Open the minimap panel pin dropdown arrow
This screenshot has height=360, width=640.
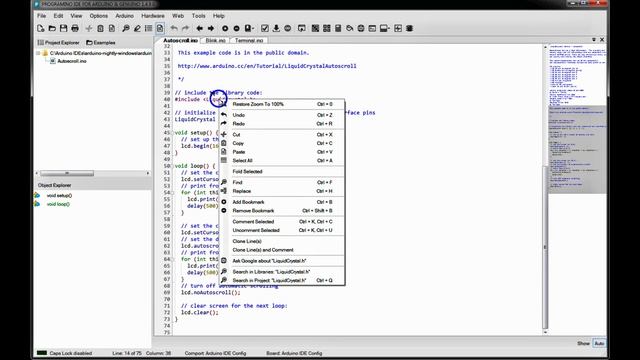tap(594, 40)
